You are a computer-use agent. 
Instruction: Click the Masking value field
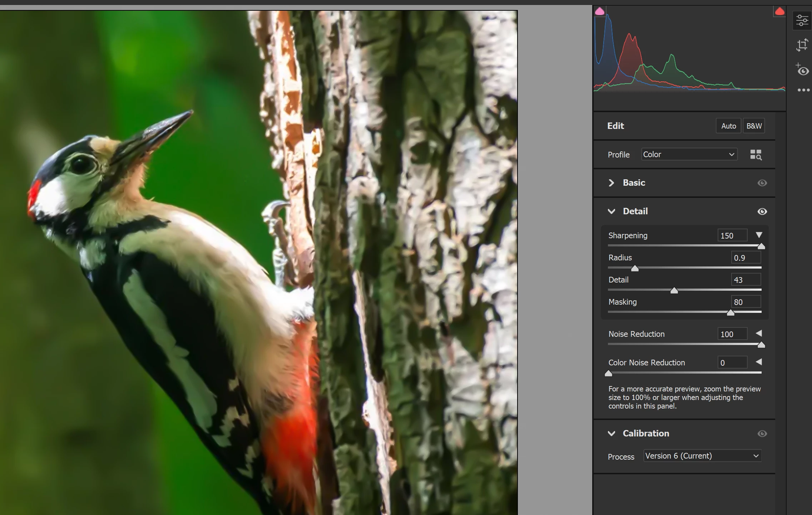click(746, 302)
